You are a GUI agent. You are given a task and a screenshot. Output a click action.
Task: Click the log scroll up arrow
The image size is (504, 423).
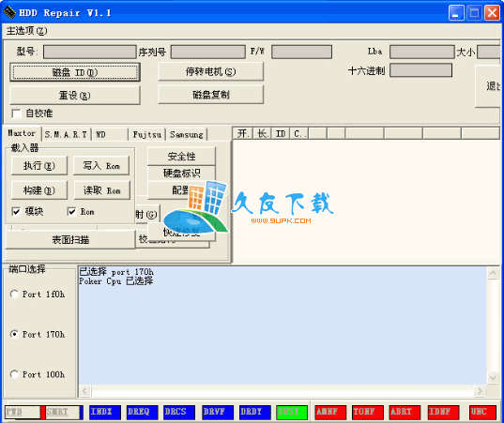(x=493, y=273)
